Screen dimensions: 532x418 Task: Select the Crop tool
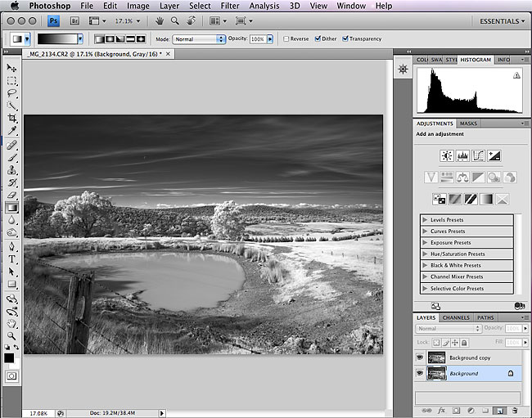pos(12,119)
